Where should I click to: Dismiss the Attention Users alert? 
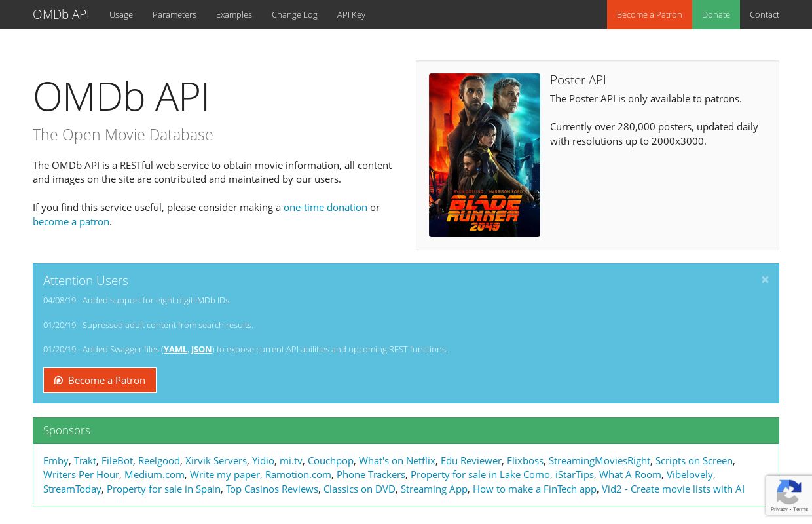coord(765,280)
